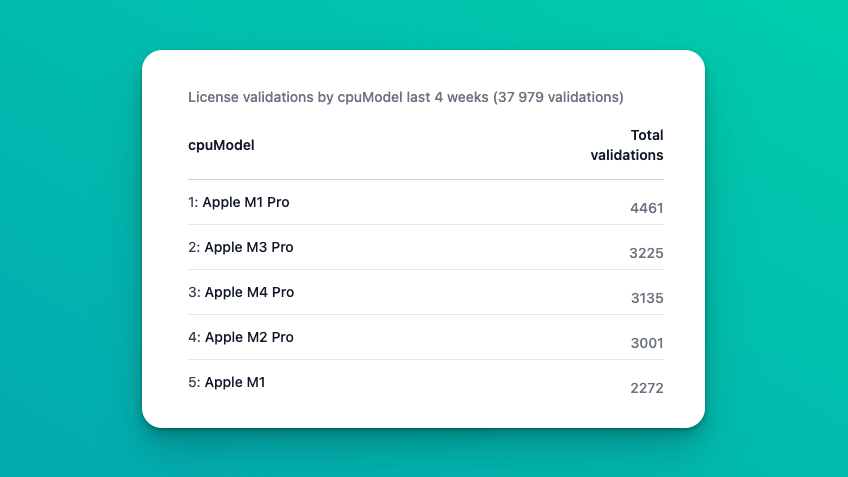Select the Apple M4 Pro row label
Viewport: 848px width, 477px height.
point(249,292)
